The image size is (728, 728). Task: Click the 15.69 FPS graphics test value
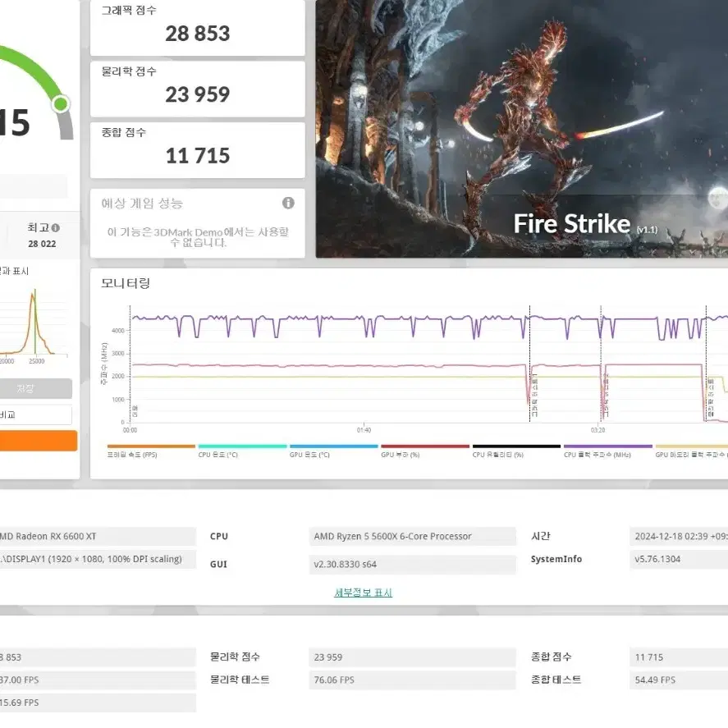pyautogui.click(x=98, y=703)
